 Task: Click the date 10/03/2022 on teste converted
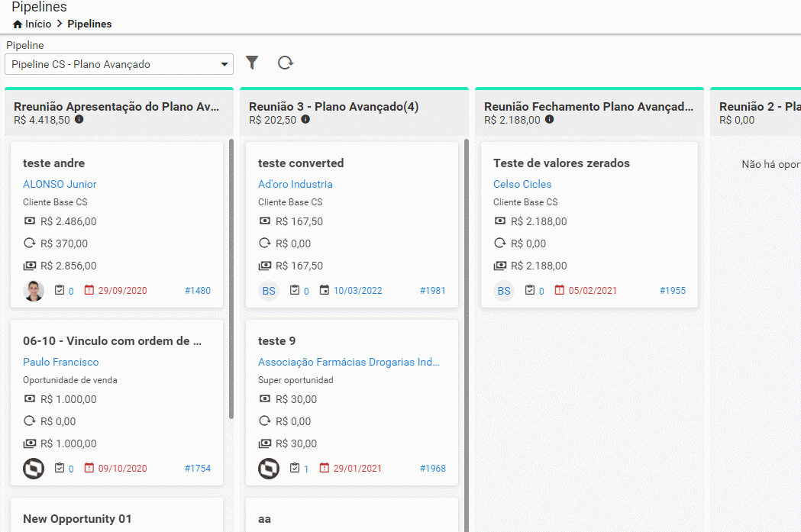coord(357,291)
